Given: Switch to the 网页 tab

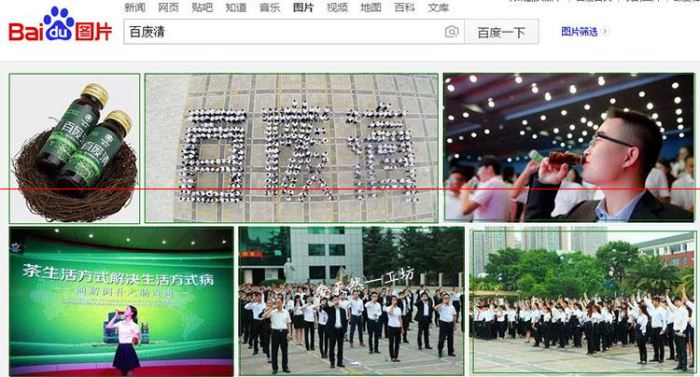Looking at the screenshot, I should click(168, 7).
